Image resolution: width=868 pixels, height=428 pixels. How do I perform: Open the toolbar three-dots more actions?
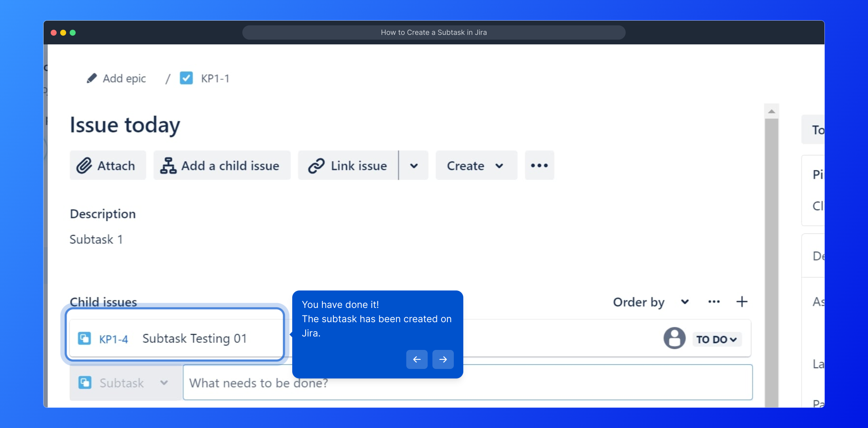(539, 166)
